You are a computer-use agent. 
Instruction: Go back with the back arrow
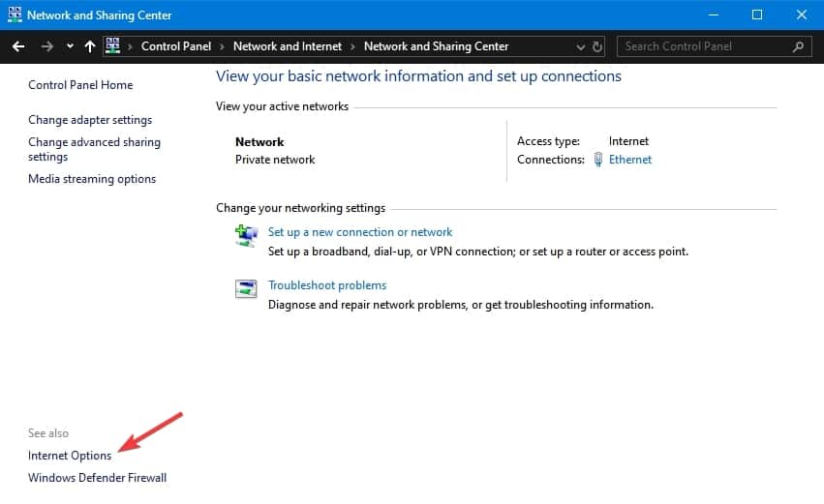pos(18,46)
